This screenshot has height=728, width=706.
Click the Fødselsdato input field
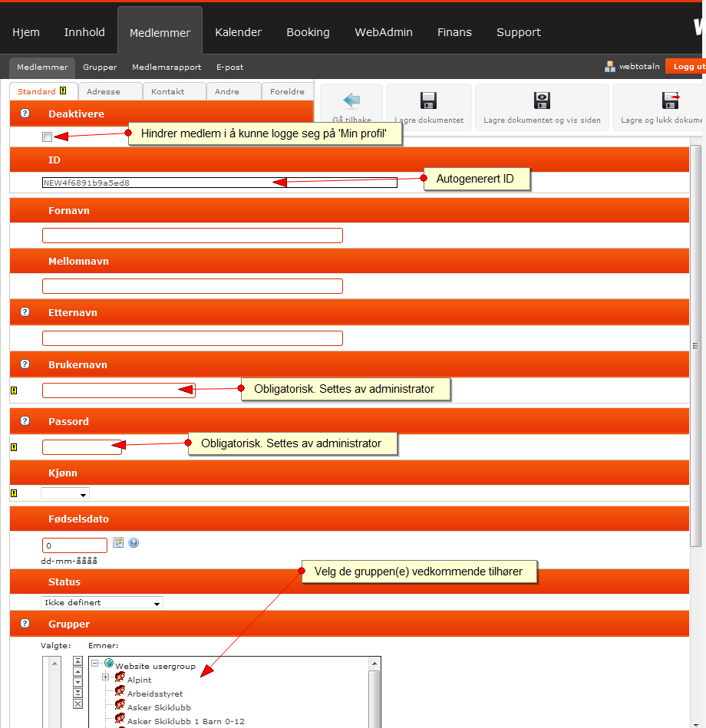click(x=74, y=545)
